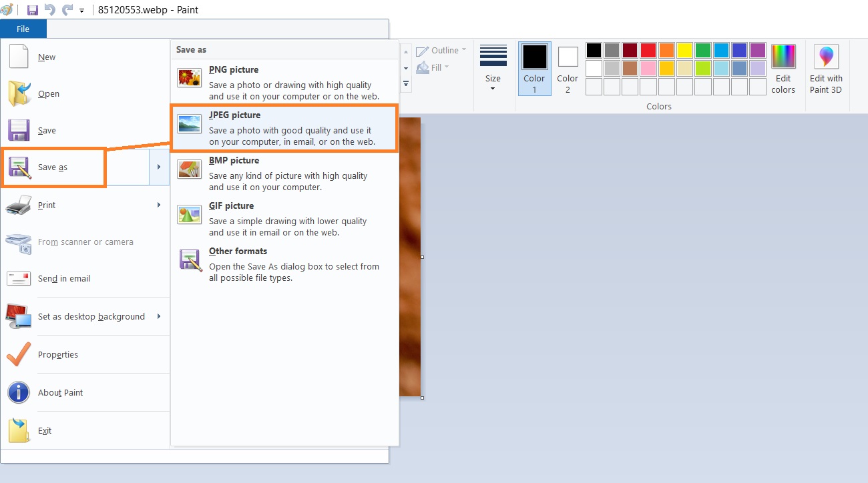Open About Paint
Screen dimensions: 868x483
coord(60,393)
